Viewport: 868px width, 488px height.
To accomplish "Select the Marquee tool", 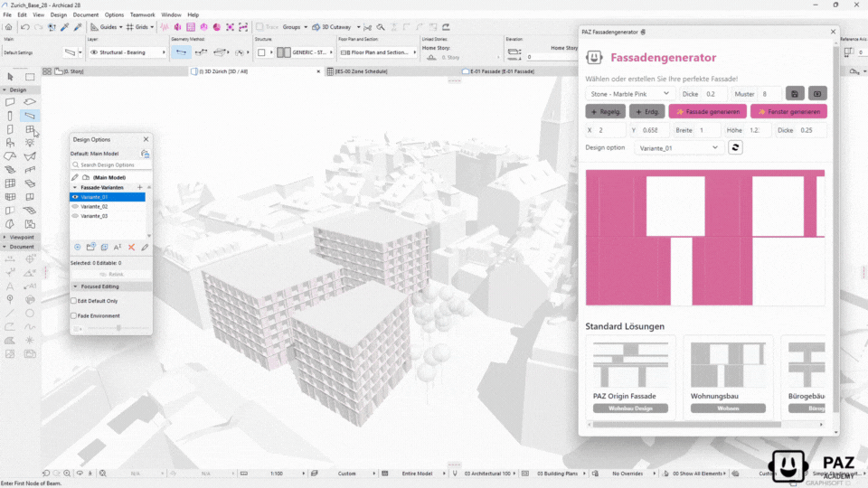I will 30,77.
